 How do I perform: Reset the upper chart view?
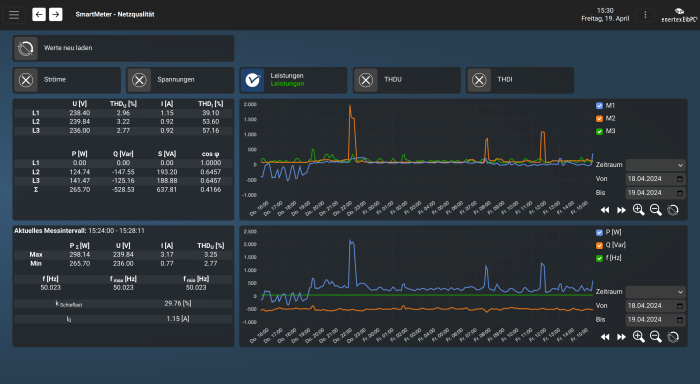coord(673,210)
